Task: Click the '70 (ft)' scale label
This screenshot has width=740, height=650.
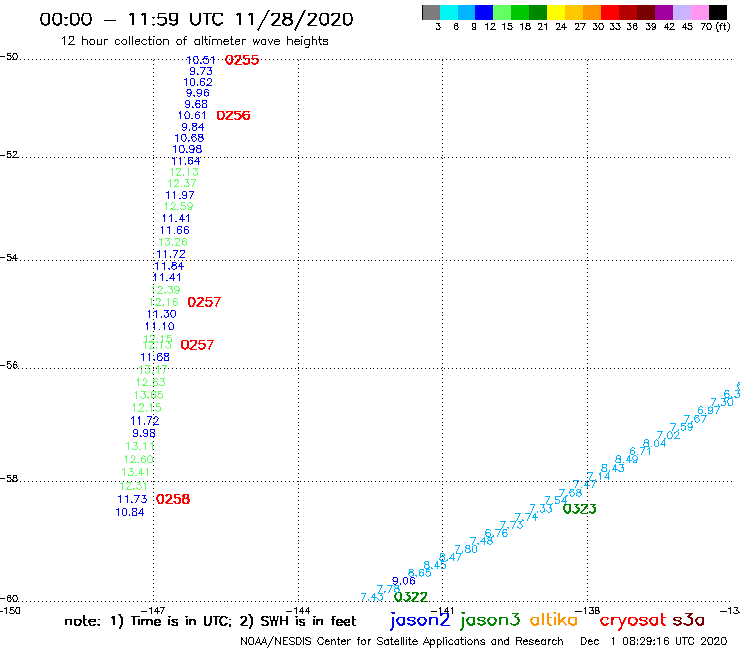Action: point(715,27)
